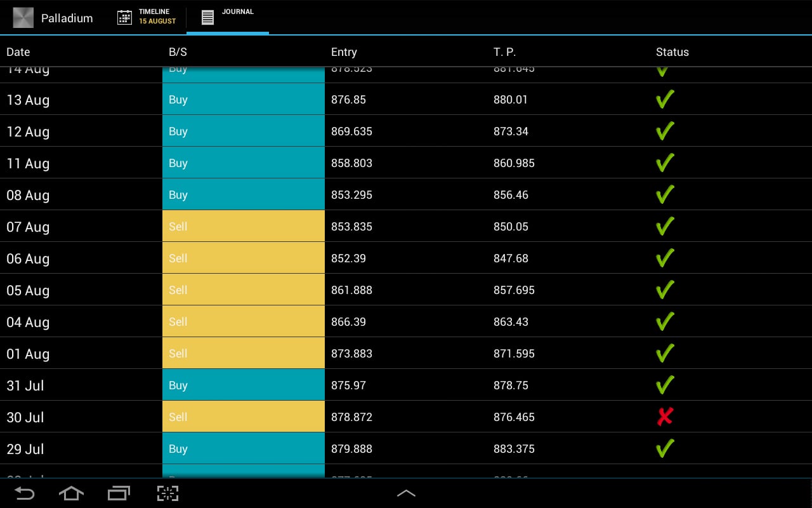Select the Journal document icon

(x=207, y=17)
